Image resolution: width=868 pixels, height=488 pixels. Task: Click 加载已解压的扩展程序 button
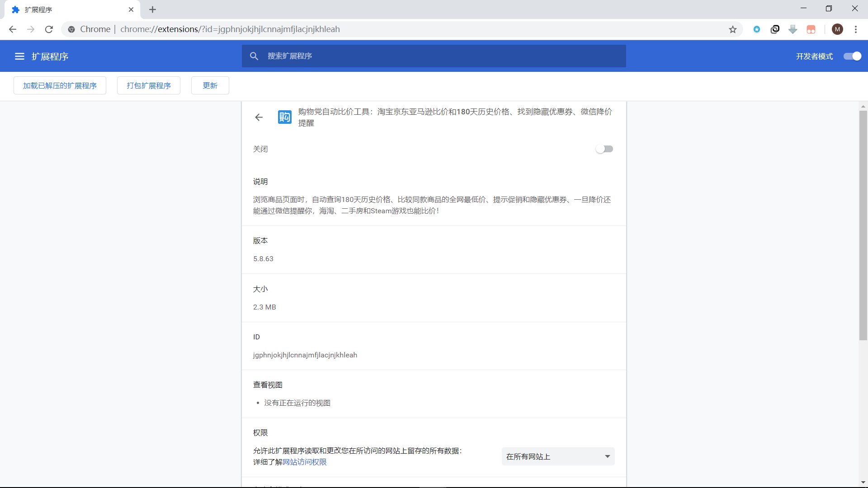click(x=60, y=85)
